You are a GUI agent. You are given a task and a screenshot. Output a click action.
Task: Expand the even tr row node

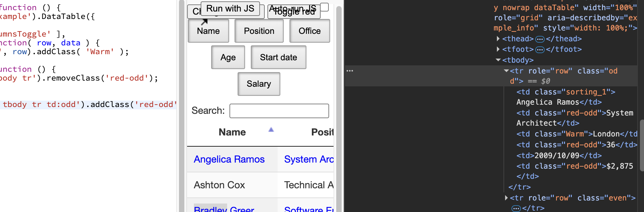506,198
